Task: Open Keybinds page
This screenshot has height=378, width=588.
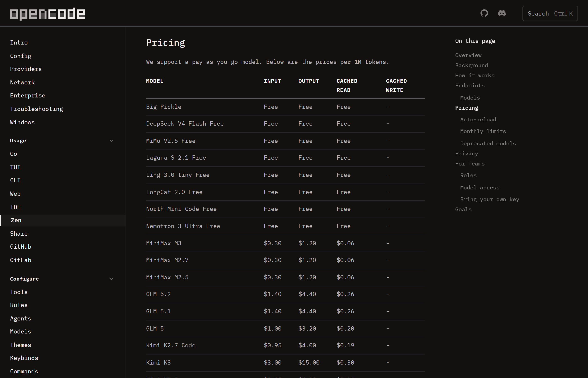Action: coord(24,358)
